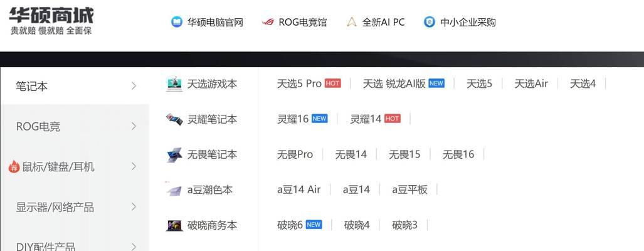Open the 天选游戏本 series link
The height and width of the screenshot is (251, 644).
pos(212,84)
